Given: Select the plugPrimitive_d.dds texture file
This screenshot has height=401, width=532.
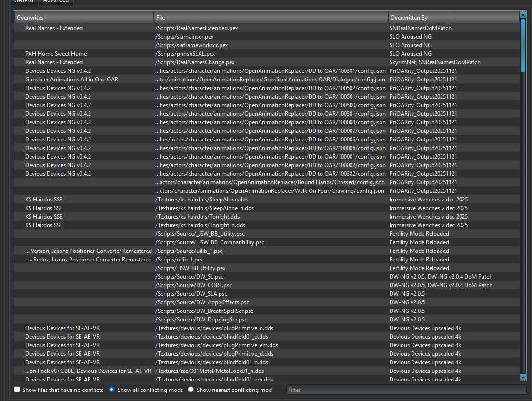Looking at the screenshot, I should click(x=214, y=354).
